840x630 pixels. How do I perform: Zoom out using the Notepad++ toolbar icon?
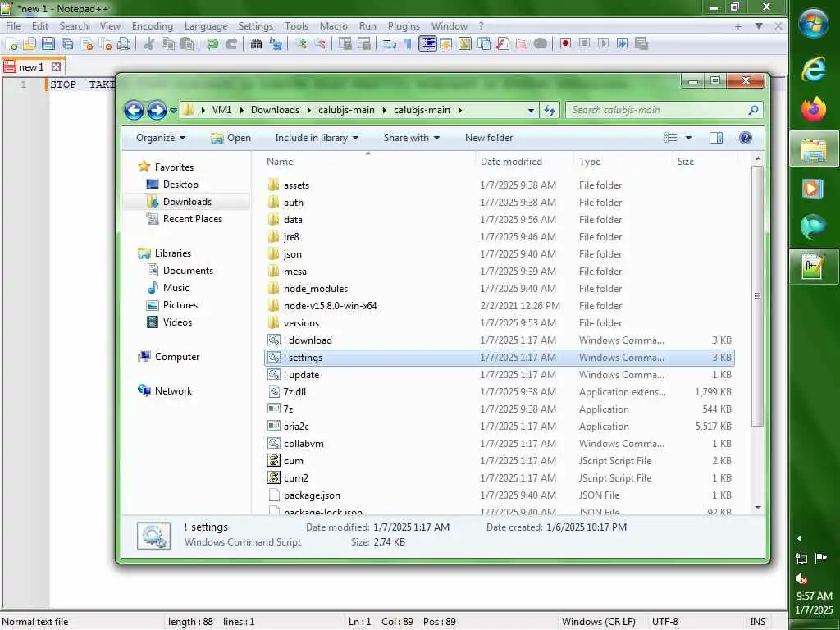[x=321, y=44]
